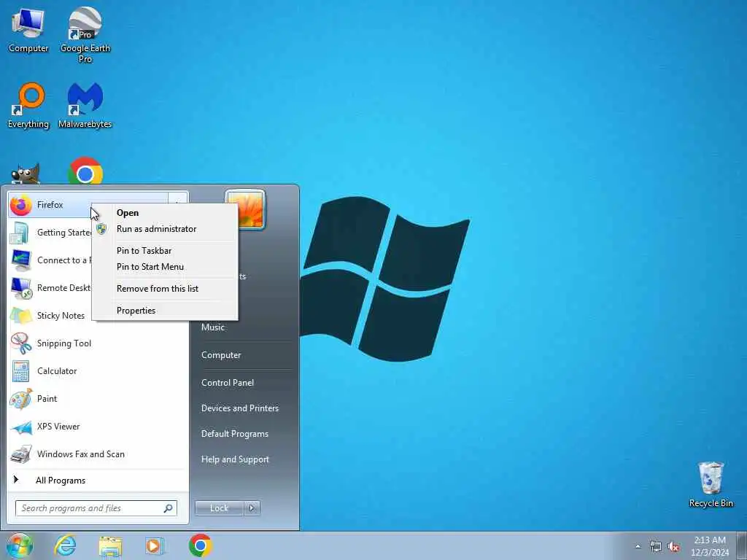Choose Pin to Start Menu
Image resolution: width=747 pixels, height=560 pixels.
164,267
